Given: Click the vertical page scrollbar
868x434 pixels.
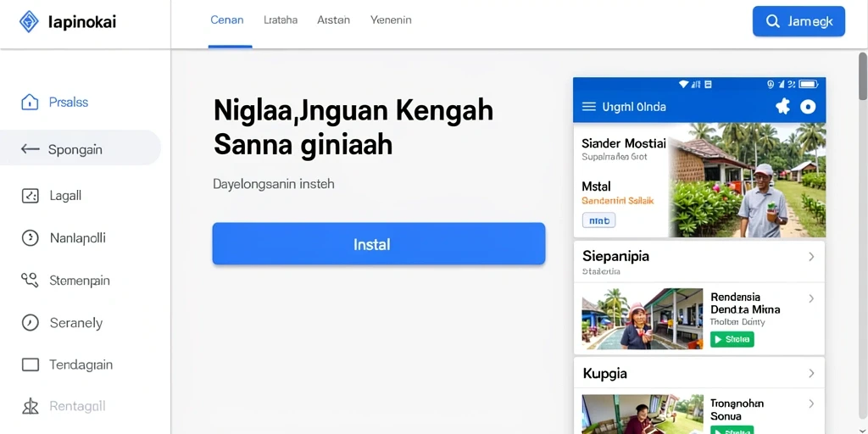Looking at the screenshot, I should pyautogui.click(x=862, y=77).
